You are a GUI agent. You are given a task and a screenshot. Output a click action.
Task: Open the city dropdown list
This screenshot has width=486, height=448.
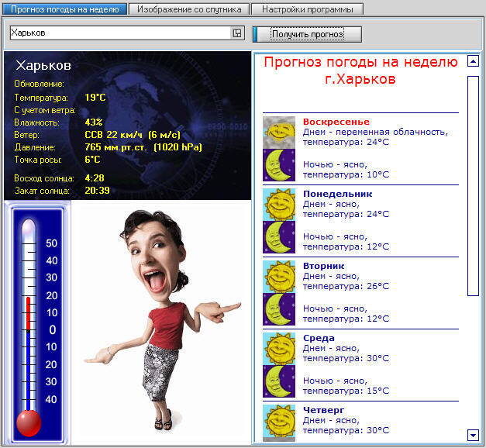(237, 33)
